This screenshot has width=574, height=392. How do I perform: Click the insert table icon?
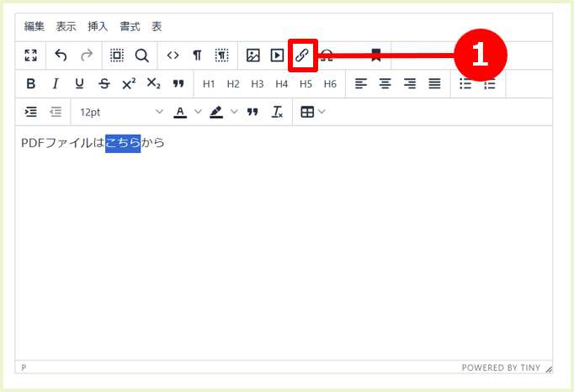[307, 112]
